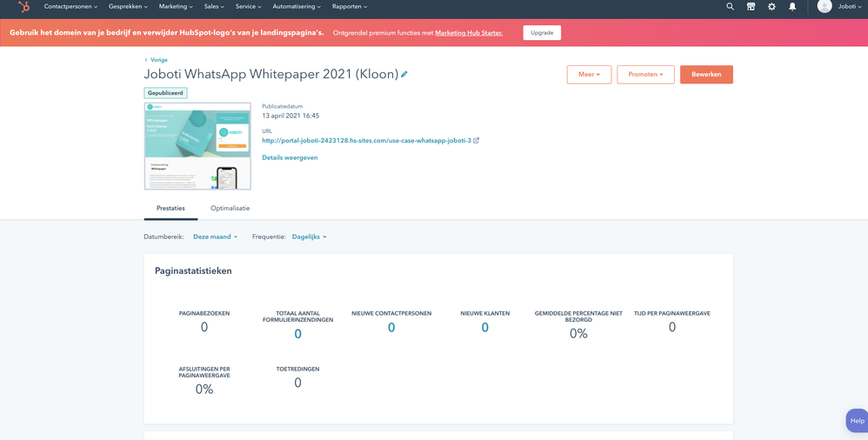Open the Marketplace storefront icon

point(751,7)
